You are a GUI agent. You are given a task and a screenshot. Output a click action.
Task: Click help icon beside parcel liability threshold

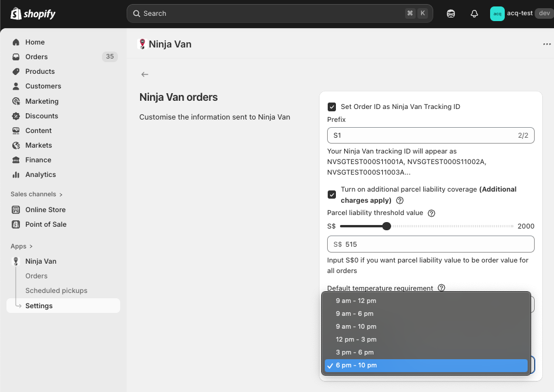(x=431, y=213)
